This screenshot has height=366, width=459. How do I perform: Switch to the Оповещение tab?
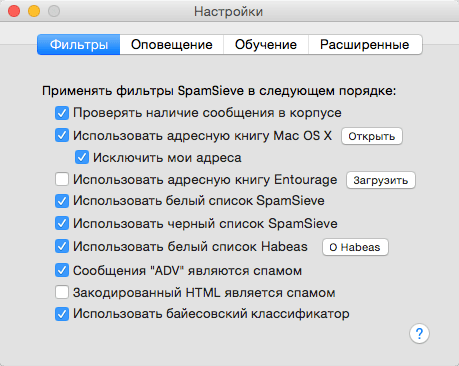[172, 45]
